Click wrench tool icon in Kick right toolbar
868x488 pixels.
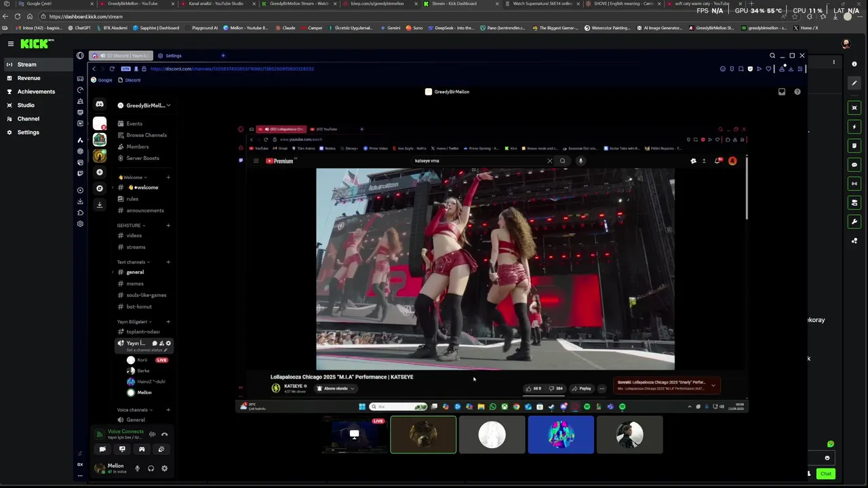click(854, 222)
